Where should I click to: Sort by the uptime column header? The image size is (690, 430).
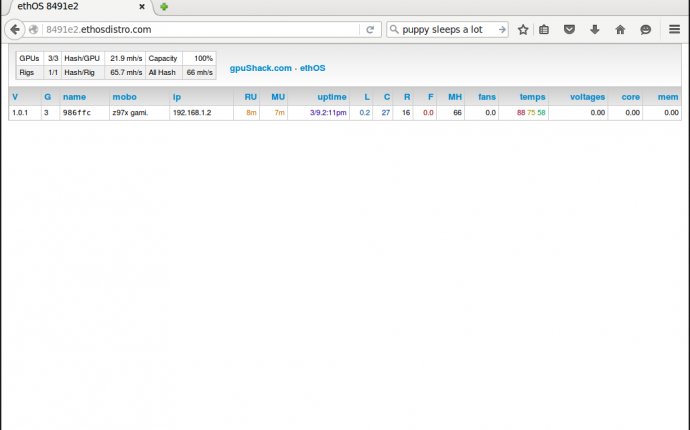coord(332,97)
